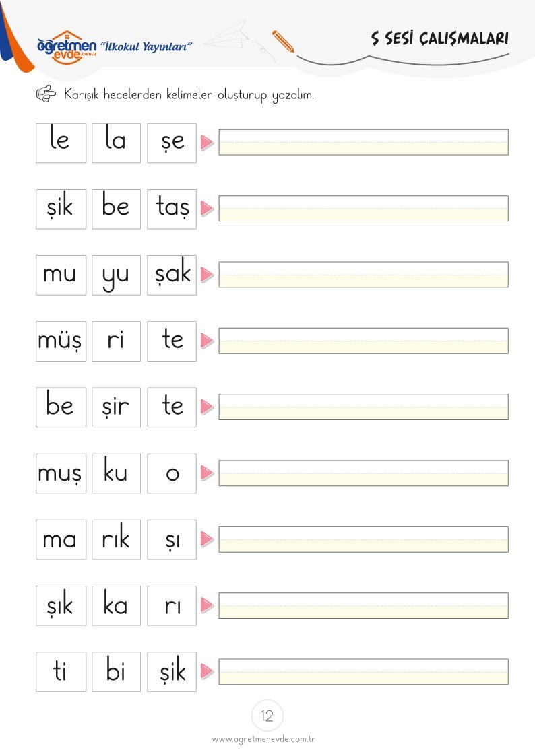Open the www.ogretmenevde.com.tr footer link
This screenshot has height=756, width=535.
[263, 739]
